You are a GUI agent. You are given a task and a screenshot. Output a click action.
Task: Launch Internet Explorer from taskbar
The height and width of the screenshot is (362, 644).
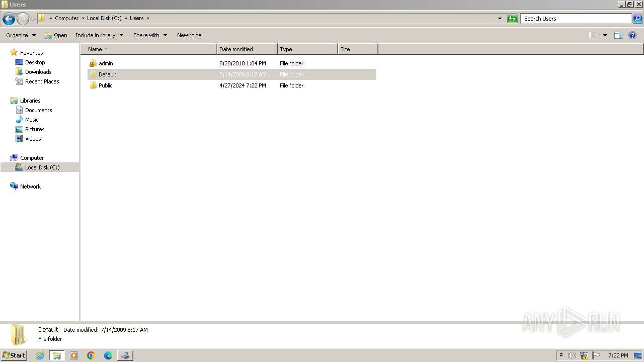40,355
